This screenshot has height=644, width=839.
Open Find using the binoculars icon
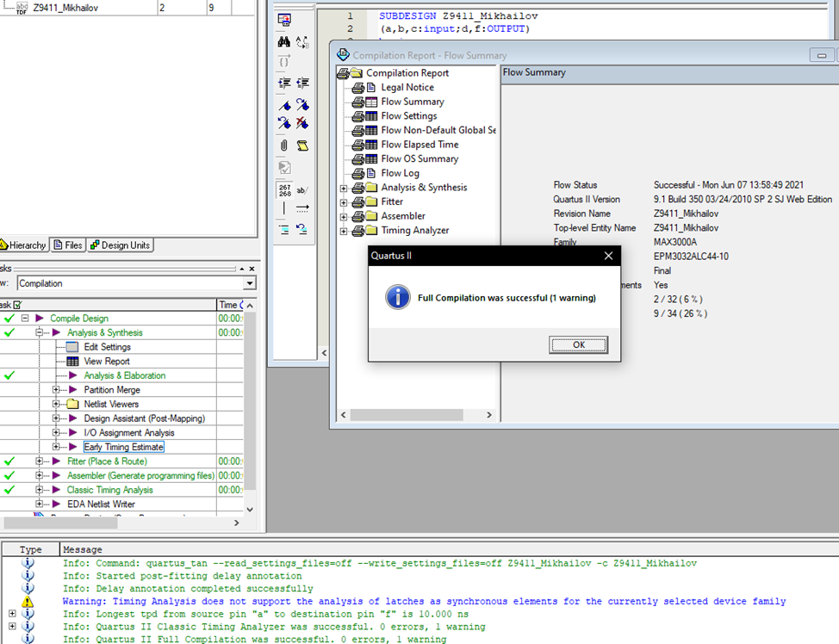pos(284,41)
